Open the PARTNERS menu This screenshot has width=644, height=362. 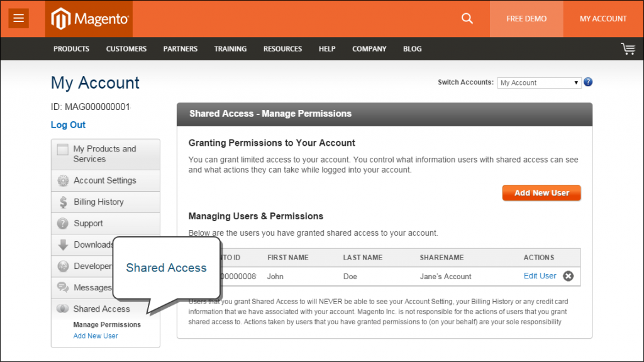pos(180,49)
